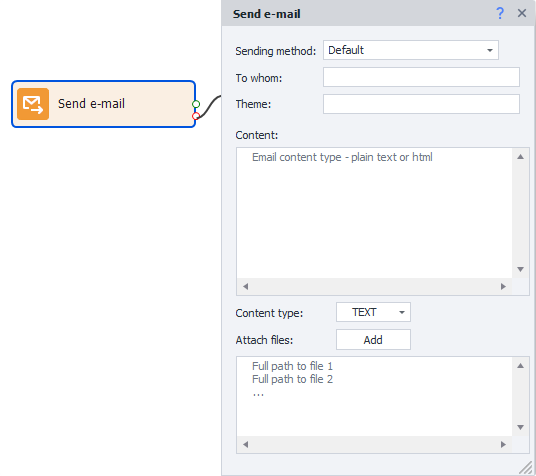Click the Theme input field

point(421,104)
